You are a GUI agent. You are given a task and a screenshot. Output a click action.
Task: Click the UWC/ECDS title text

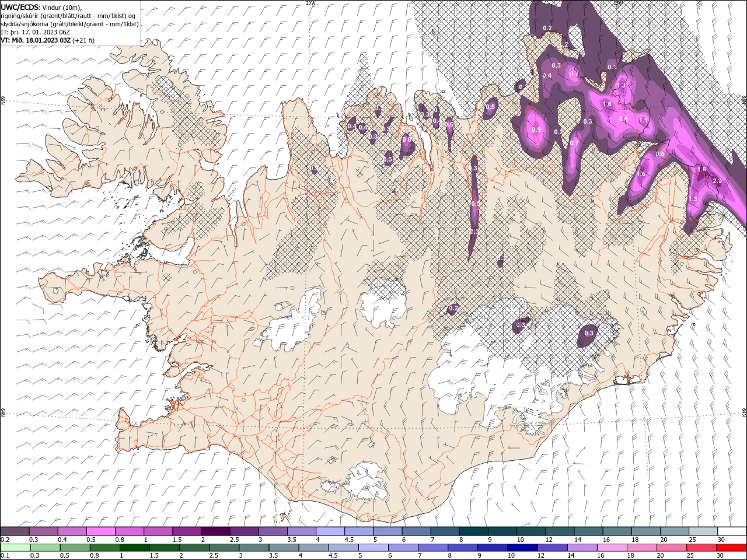[x=20, y=7]
